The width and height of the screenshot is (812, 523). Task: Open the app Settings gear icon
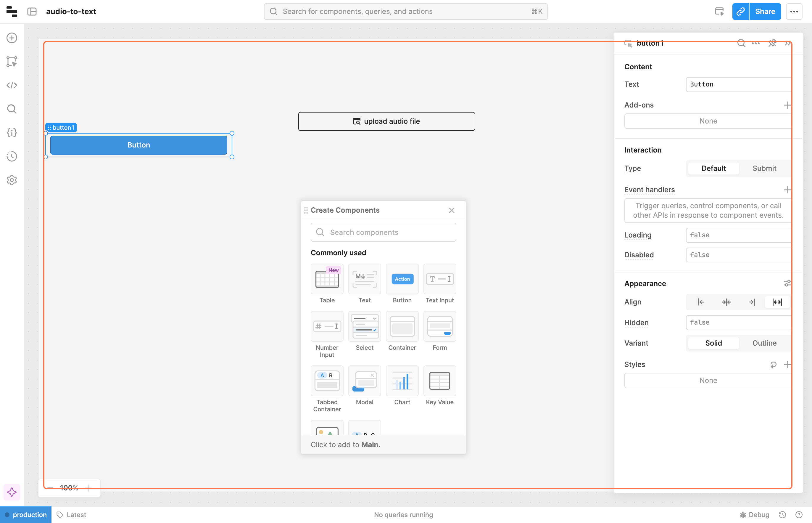pyautogui.click(x=12, y=180)
